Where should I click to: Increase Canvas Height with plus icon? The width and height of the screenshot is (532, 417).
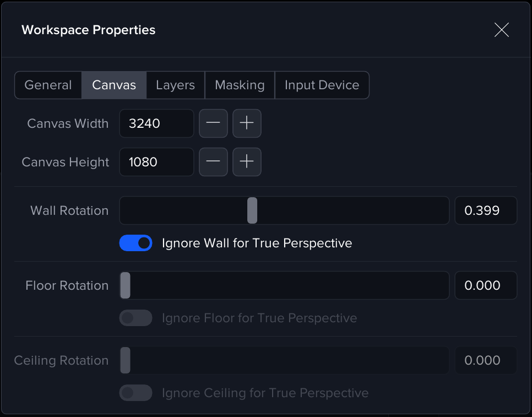click(247, 162)
